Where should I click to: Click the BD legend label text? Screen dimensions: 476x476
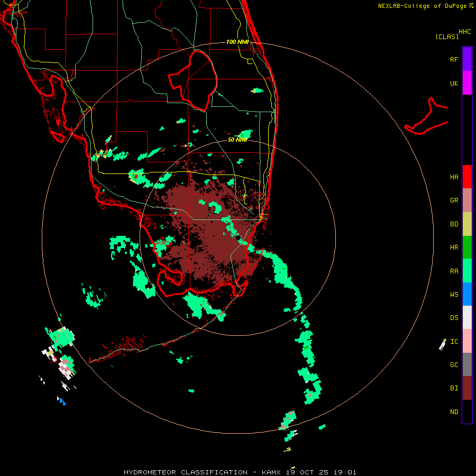coord(454,224)
